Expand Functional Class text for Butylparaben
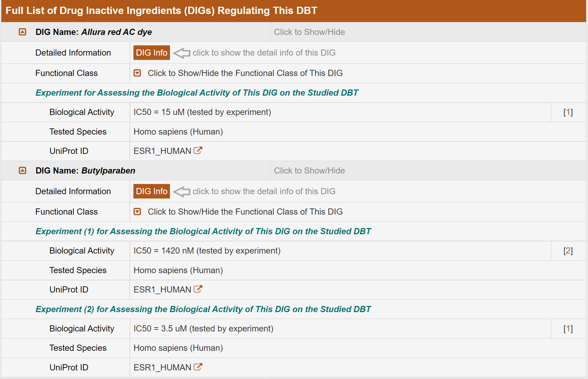 245,212
